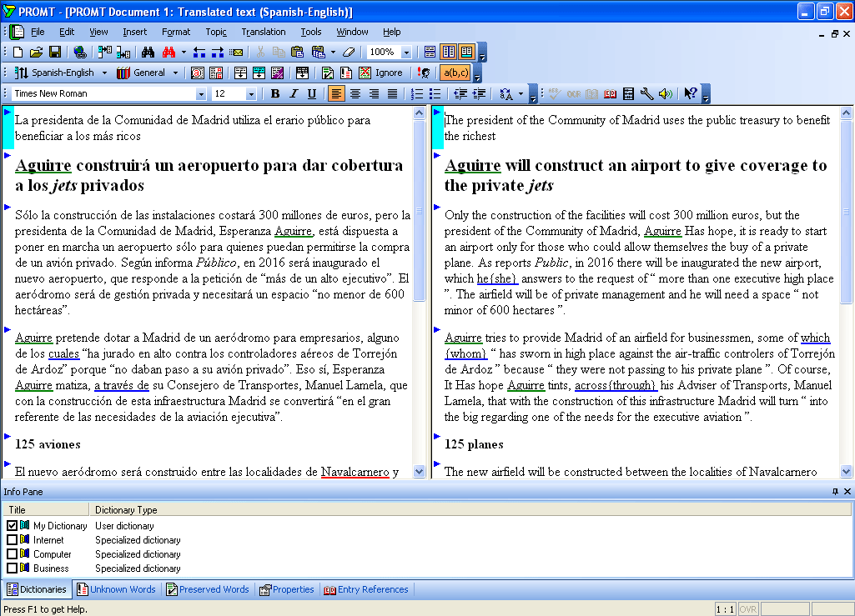Click the right-pointing blue arrow icon
Image resolution: width=855 pixels, height=616 pixels.
[x=218, y=53]
